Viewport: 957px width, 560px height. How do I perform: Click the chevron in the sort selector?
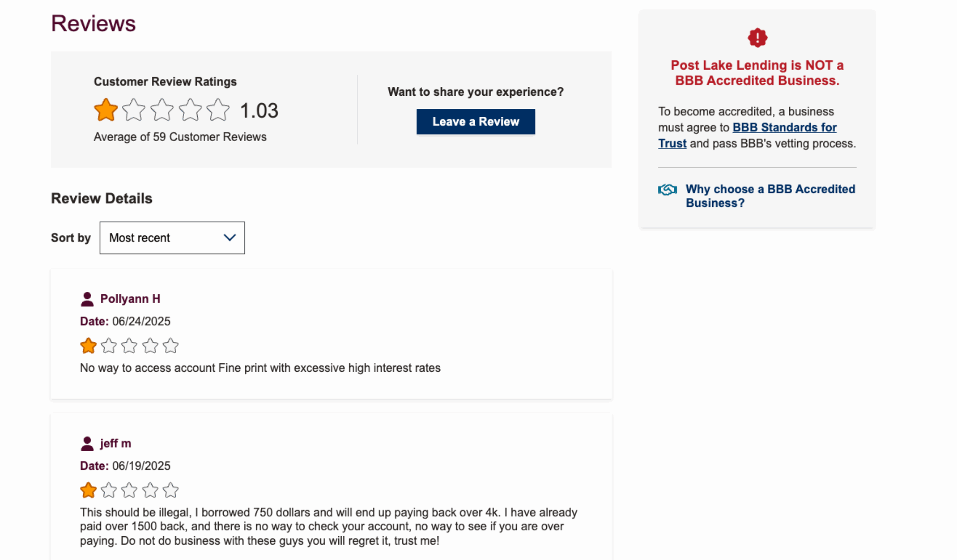229,238
